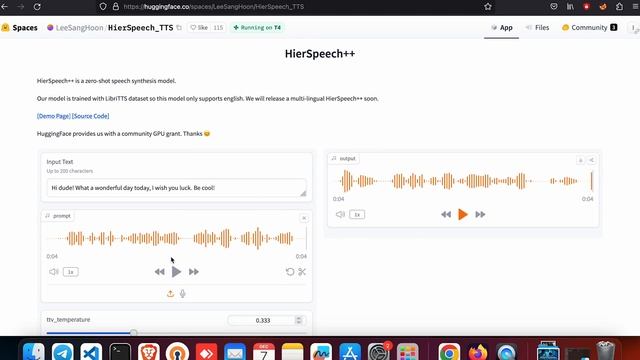Open the Calendar app in dock
The image size is (640, 360).
[x=264, y=352]
